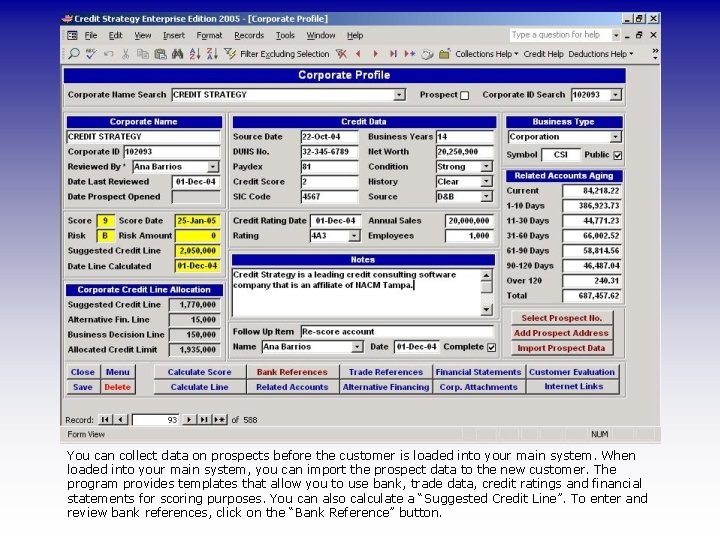
Task: Sort ascending with A-Z icon
Action: point(195,54)
